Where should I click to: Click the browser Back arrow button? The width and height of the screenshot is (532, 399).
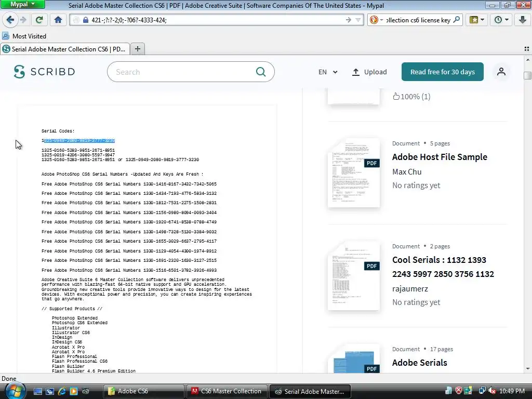(x=10, y=20)
